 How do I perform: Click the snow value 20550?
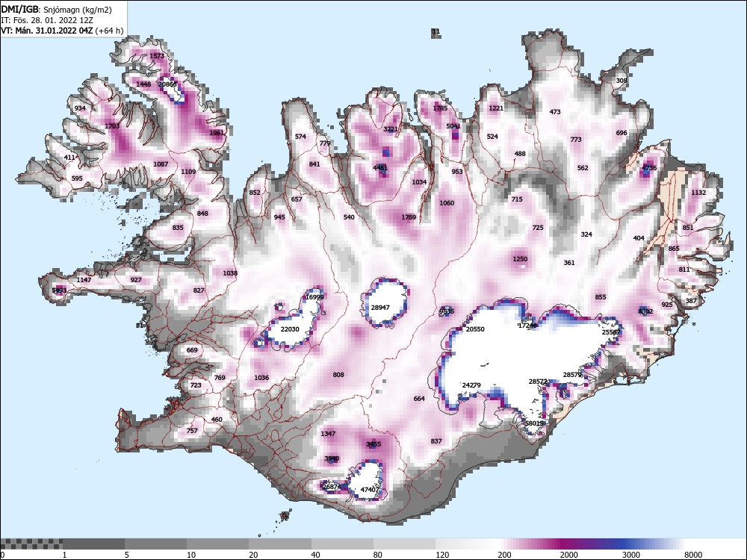pyautogui.click(x=475, y=329)
